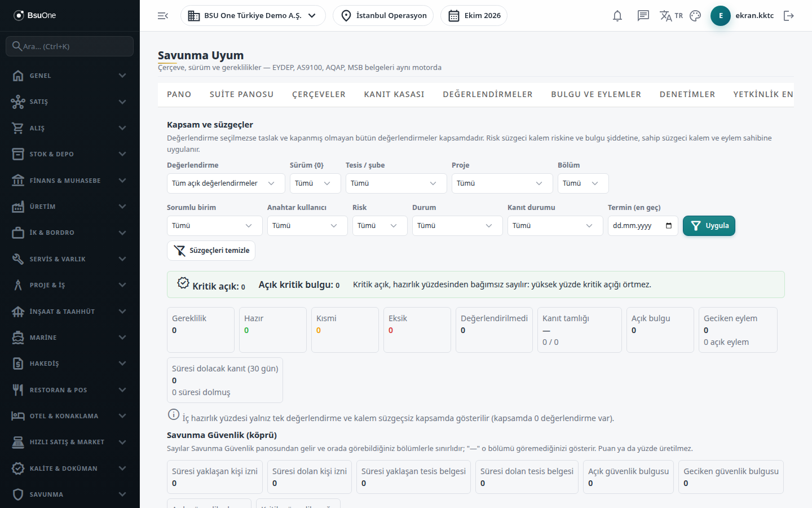
Task: Open the BSU One Türkiye Demo A.Ş. company selector
Action: (x=253, y=16)
